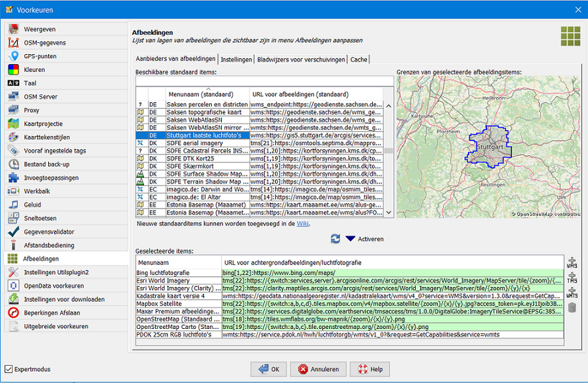
Task: Click the add WMTS layer icon
Action: [572, 293]
